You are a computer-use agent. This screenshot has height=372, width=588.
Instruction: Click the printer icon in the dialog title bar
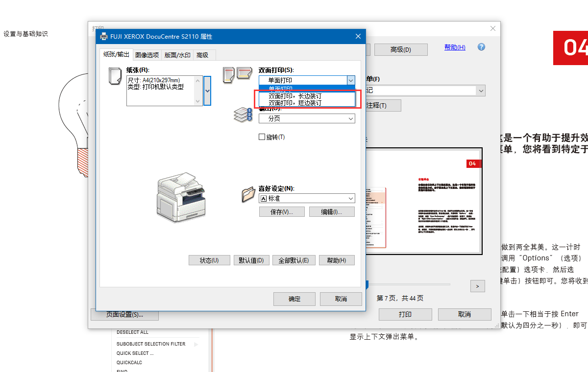click(x=103, y=36)
